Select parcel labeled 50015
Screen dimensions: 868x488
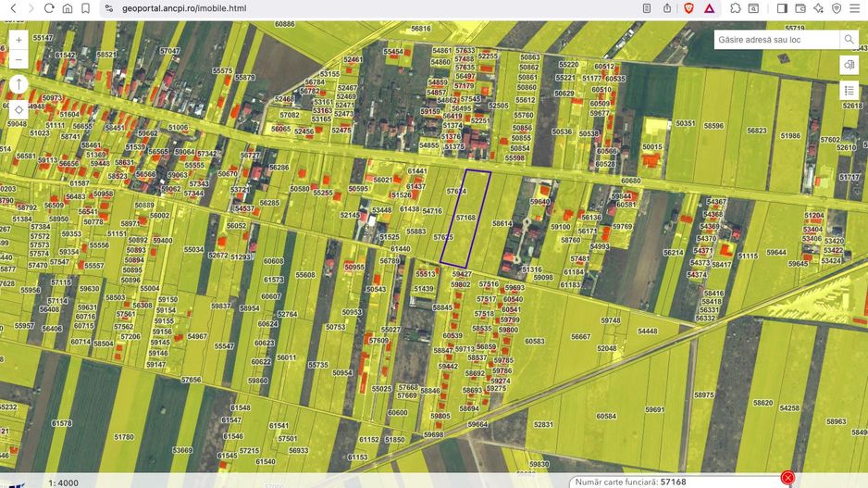(651, 147)
